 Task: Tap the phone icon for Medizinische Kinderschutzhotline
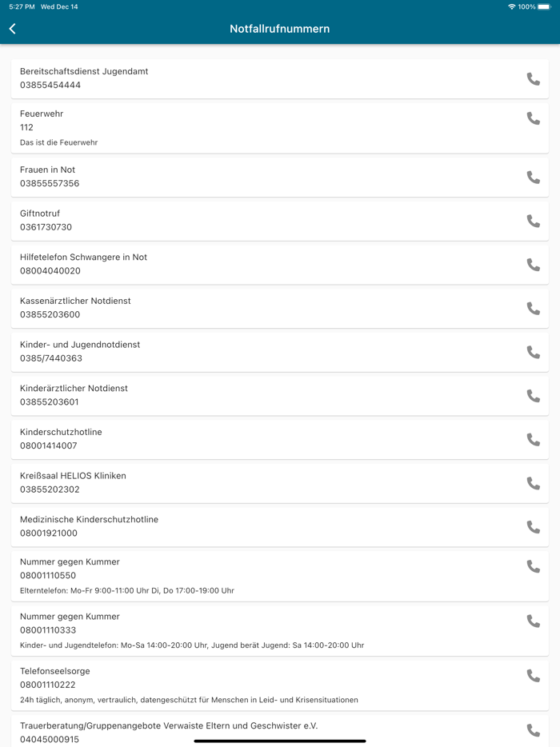(x=533, y=526)
